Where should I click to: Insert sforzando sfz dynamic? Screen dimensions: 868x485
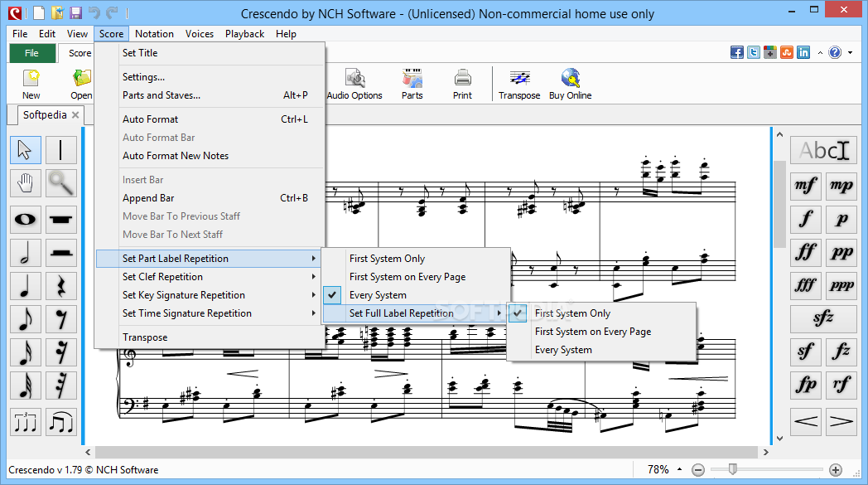pyautogui.click(x=824, y=318)
